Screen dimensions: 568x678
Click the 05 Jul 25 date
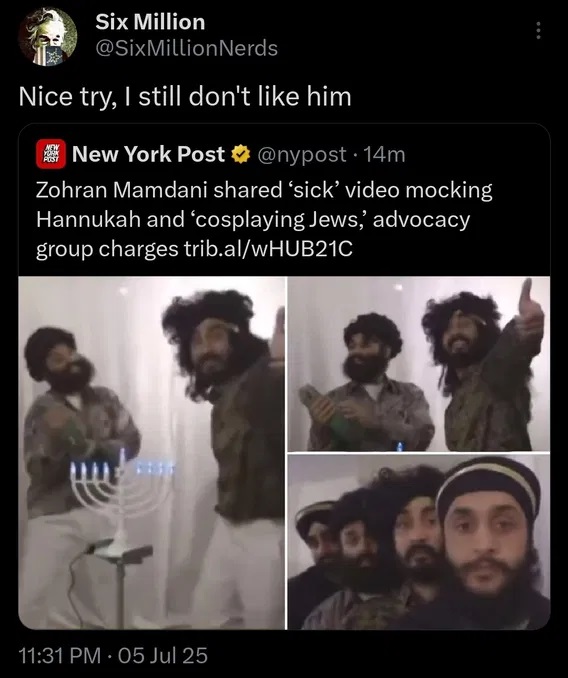[163, 655]
